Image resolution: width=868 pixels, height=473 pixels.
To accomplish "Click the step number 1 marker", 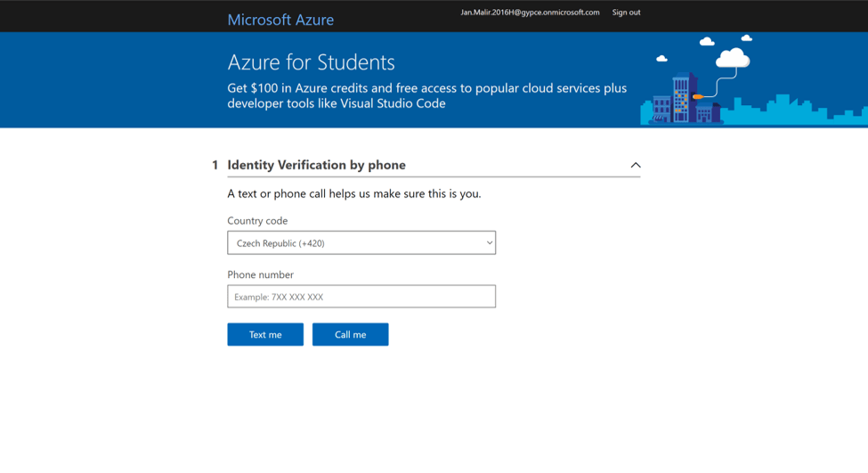I will (x=215, y=165).
